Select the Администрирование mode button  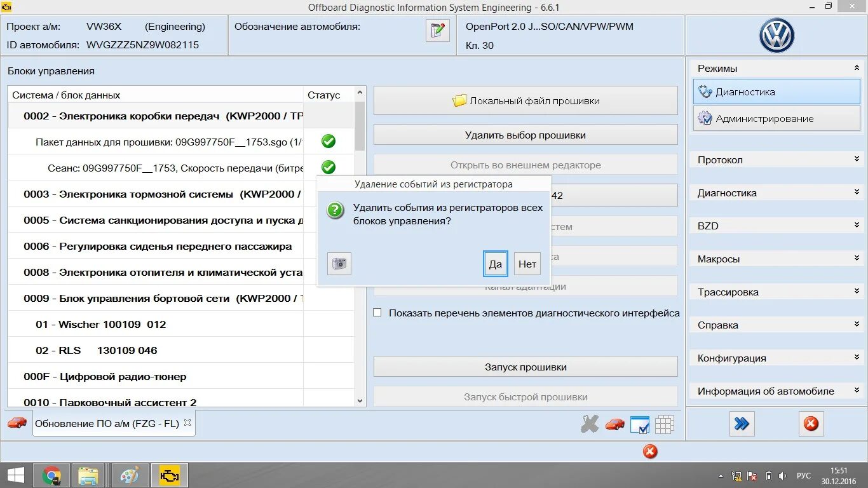776,118
